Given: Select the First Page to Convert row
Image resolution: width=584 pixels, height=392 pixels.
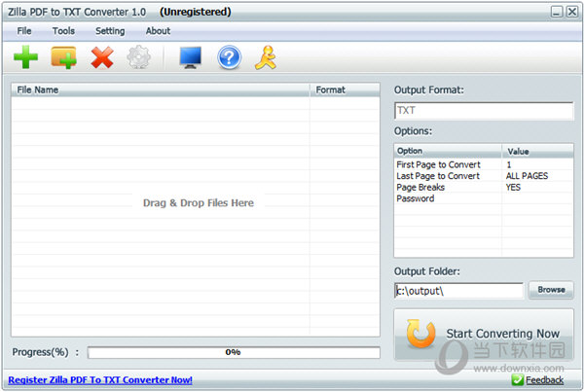Looking at the screenshot, I should tap(484, 164).
